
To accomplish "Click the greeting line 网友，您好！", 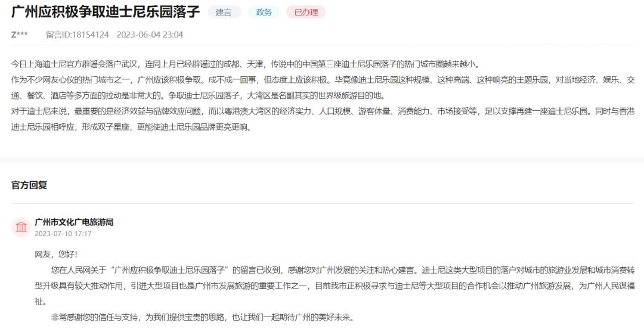I will [56, 254].
